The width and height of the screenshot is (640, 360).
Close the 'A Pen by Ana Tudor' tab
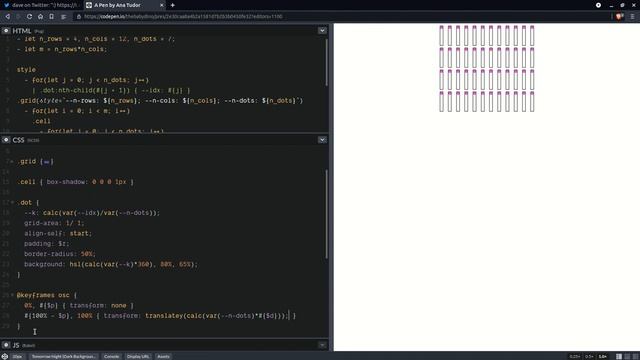(162, 5)
